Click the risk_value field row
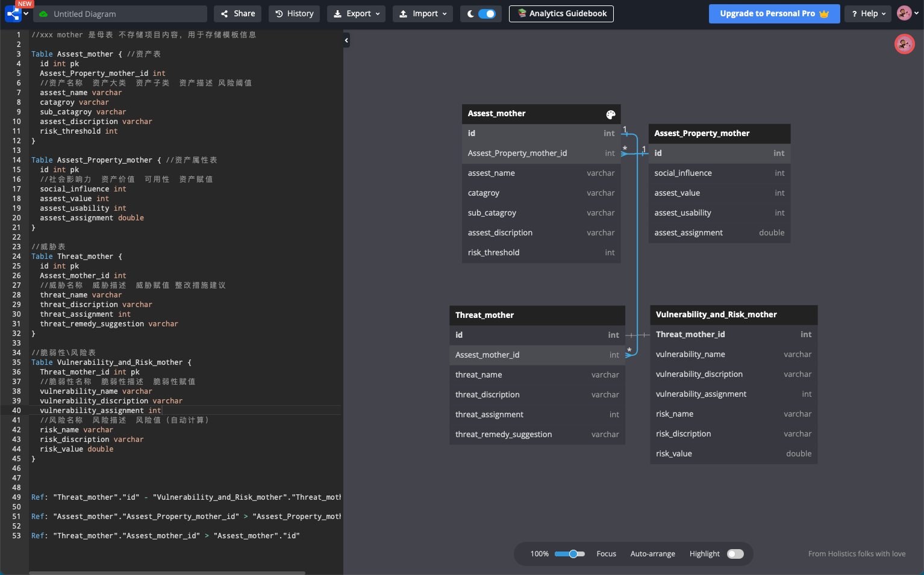 coord(733,454)
